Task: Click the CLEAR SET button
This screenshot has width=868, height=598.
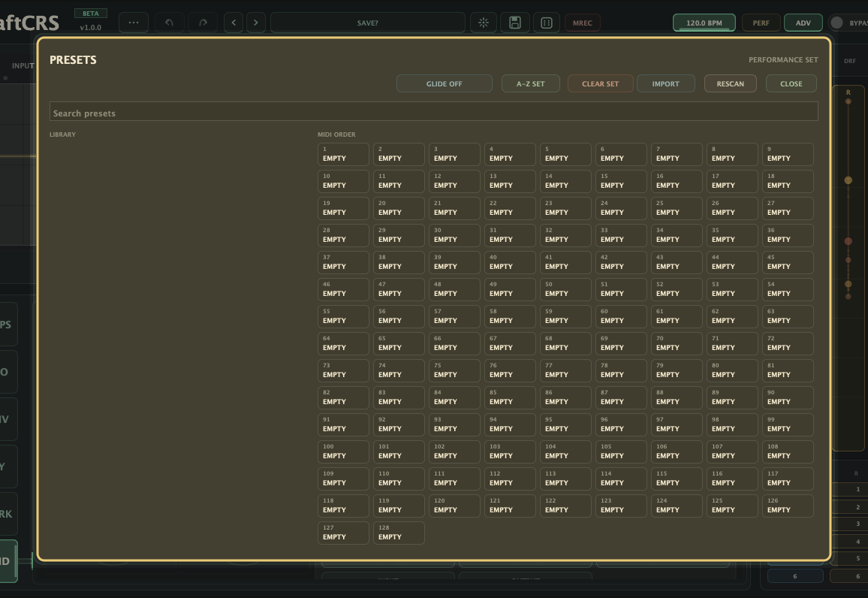Action: [600, 83]
